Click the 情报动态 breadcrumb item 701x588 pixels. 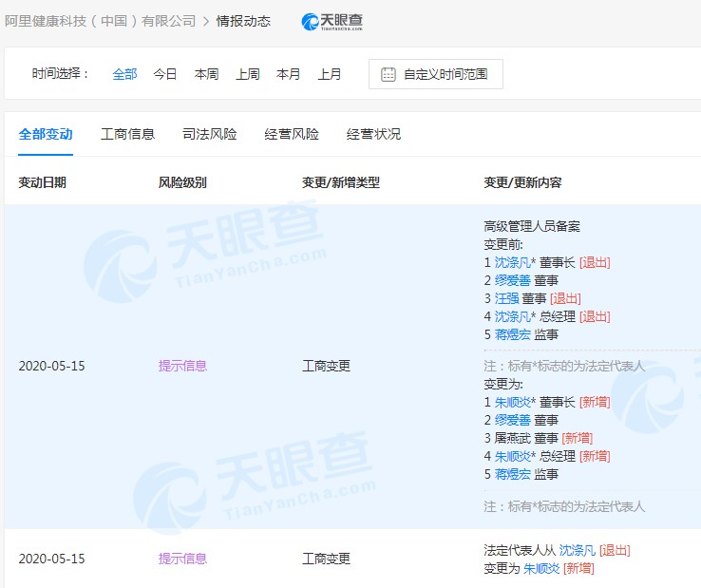(243, 21)
